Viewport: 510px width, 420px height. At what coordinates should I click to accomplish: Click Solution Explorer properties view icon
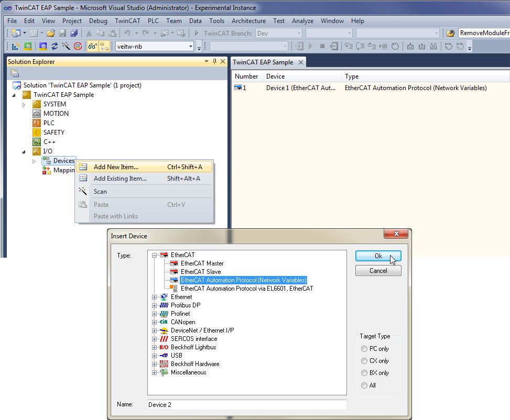[x=15, y=73]
